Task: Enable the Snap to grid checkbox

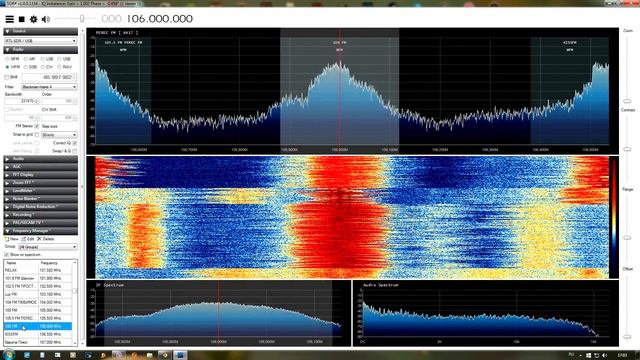Action: click(37, 135)
